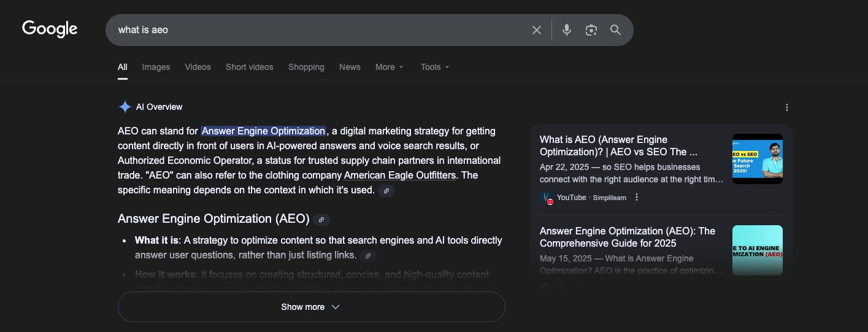Viewport: 868px width, 332px height.
Task: Click link icon beside Answer Engine Optimization heading
Action: 321,220
